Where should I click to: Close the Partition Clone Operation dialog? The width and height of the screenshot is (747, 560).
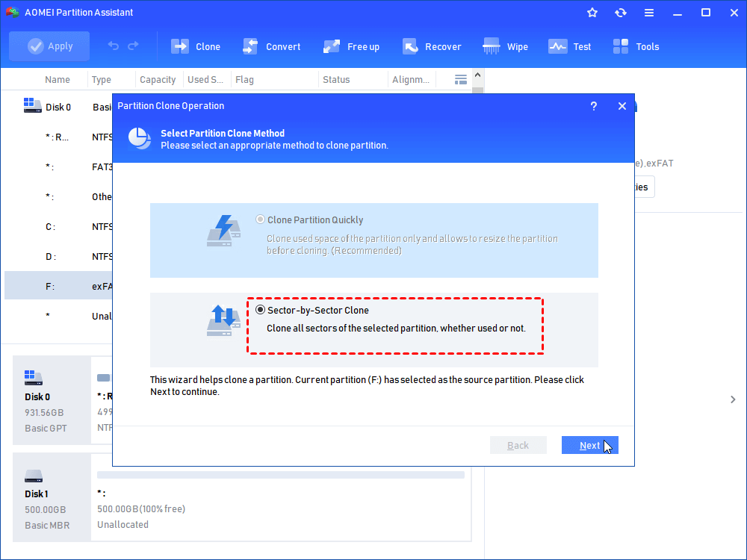[622, 106]
